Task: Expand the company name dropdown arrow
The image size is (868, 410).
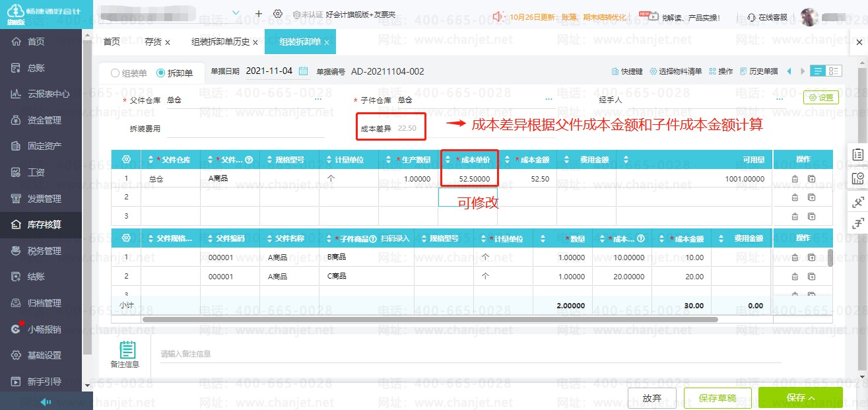Action: click(x=237, y=14)
